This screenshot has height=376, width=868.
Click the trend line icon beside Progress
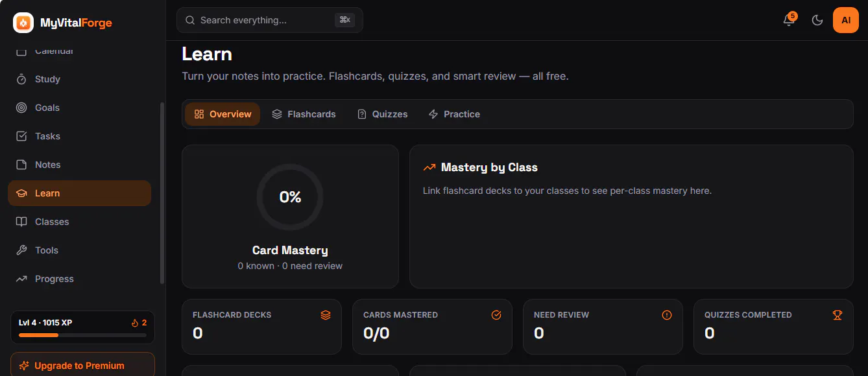(21, 279)
